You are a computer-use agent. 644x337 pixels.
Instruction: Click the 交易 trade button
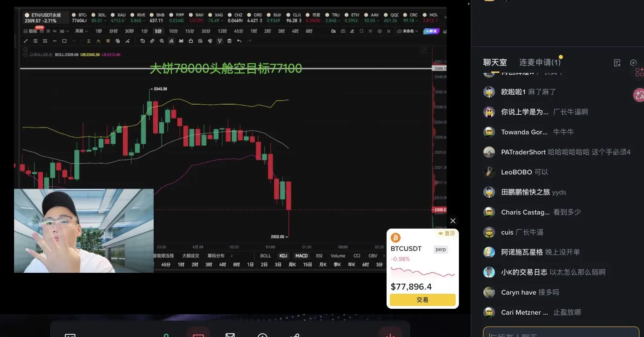[423, 300]
